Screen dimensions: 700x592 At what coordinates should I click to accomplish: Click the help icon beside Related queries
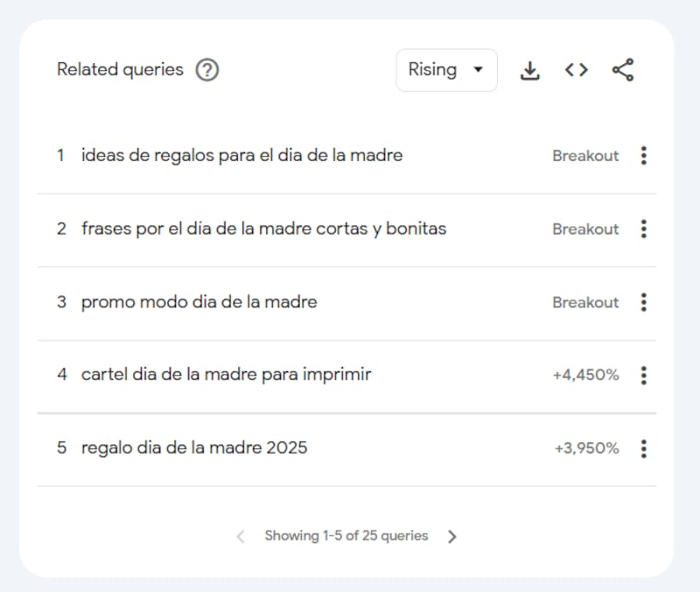pos(206,70)
